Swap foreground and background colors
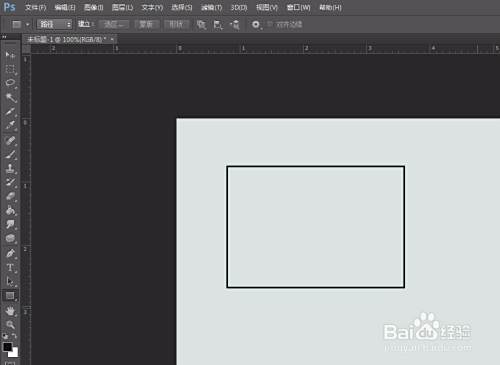This screenshot has height=365, width=500. tap(14, 336)
